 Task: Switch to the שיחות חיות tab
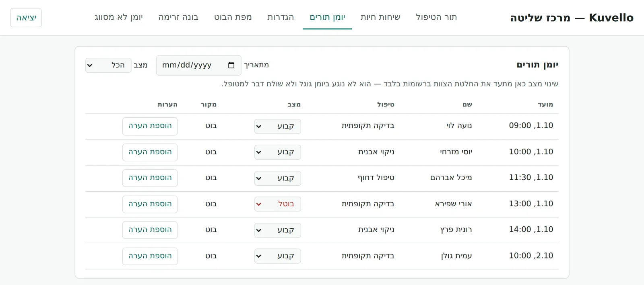380,17
